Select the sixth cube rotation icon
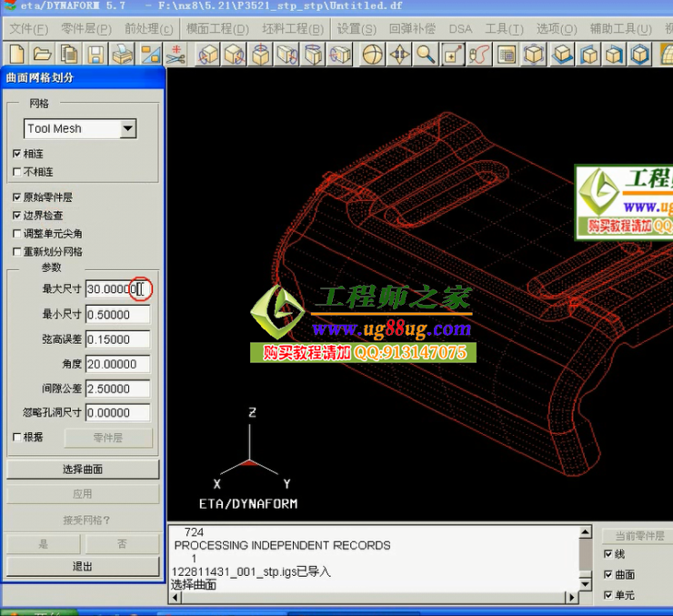The height and width of the screenshot is (616, 673). point(340,55)
